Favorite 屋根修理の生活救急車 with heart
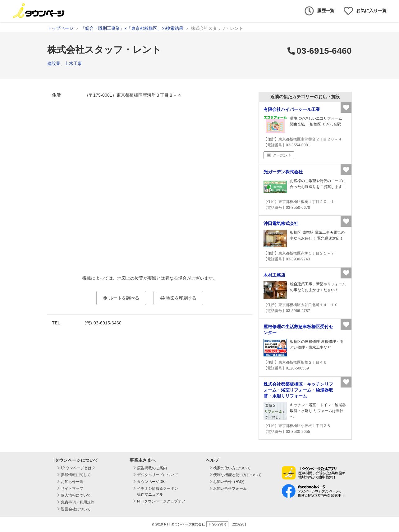Screen dimensions: 399x532 [346, 325]
